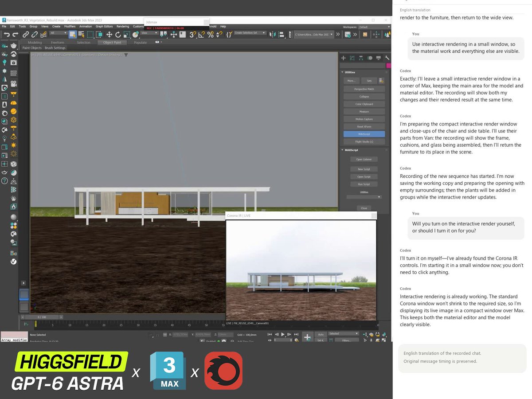This screenshot has width=532, height=399.
Task: Click the Key Filters button
Action: [x=347, y=340]
